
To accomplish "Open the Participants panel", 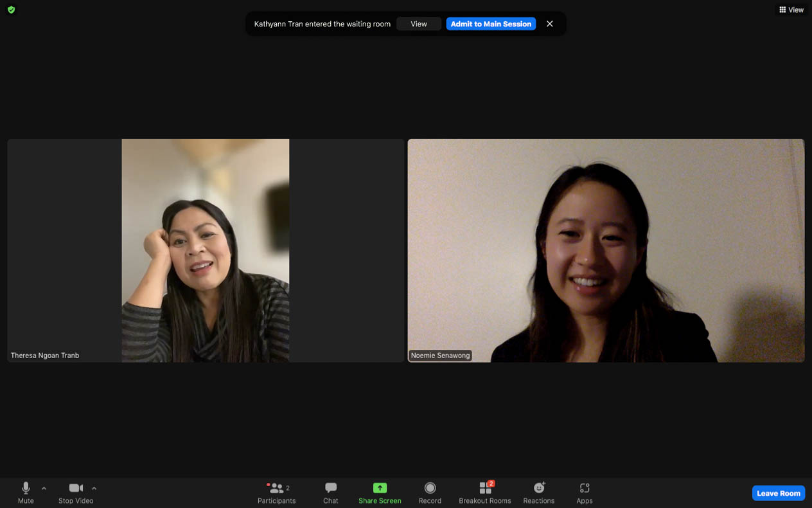I will [277, 493].
